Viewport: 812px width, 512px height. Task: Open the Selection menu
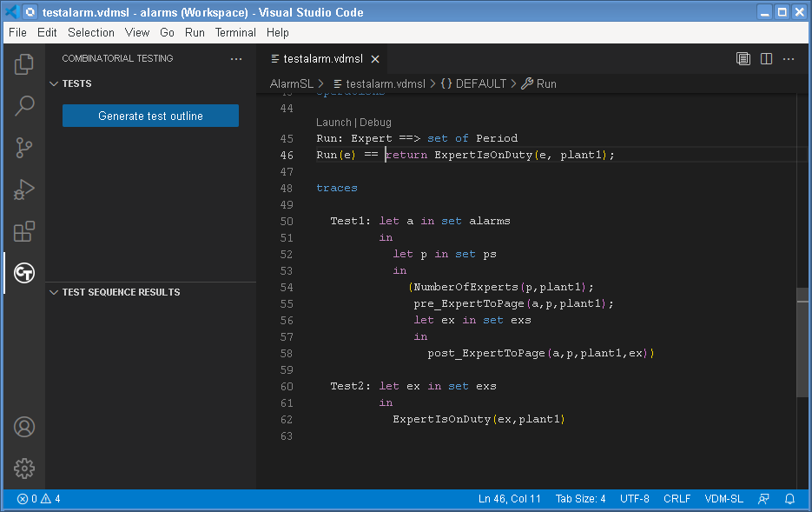(91, 32)
